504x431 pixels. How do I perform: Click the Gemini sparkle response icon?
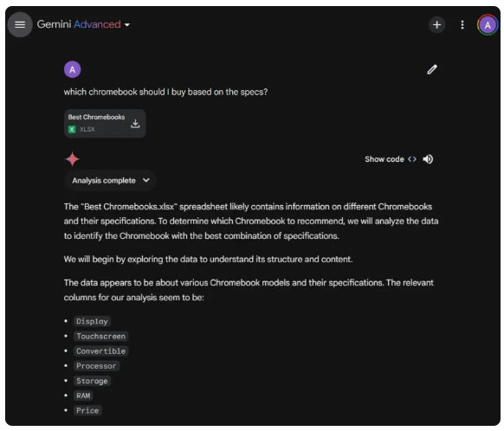[x=73, y=159]
